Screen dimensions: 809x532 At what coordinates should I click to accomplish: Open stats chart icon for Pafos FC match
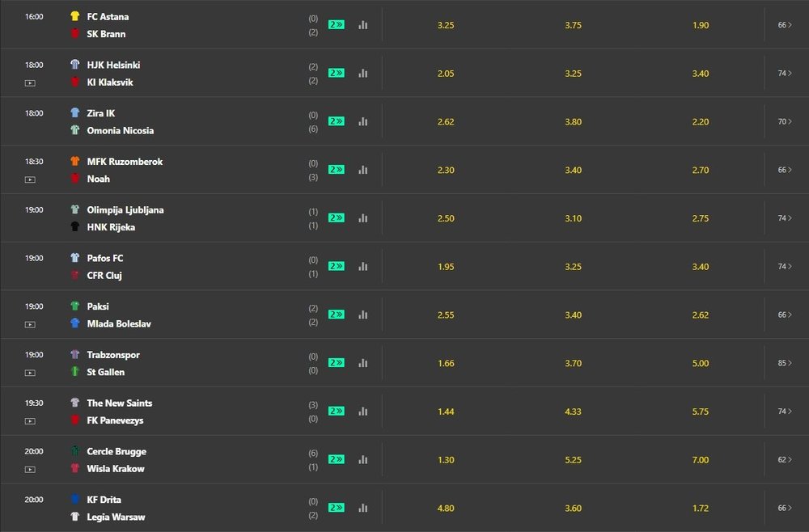point(363,267)
